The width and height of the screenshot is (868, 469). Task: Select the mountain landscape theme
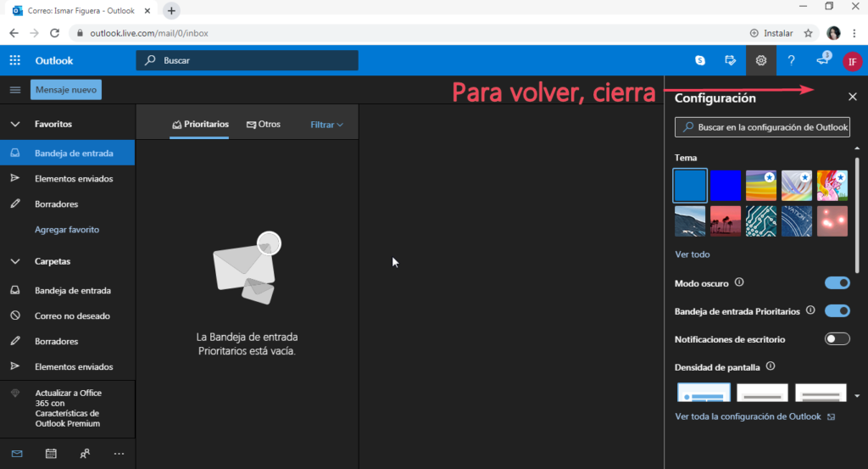690,221
